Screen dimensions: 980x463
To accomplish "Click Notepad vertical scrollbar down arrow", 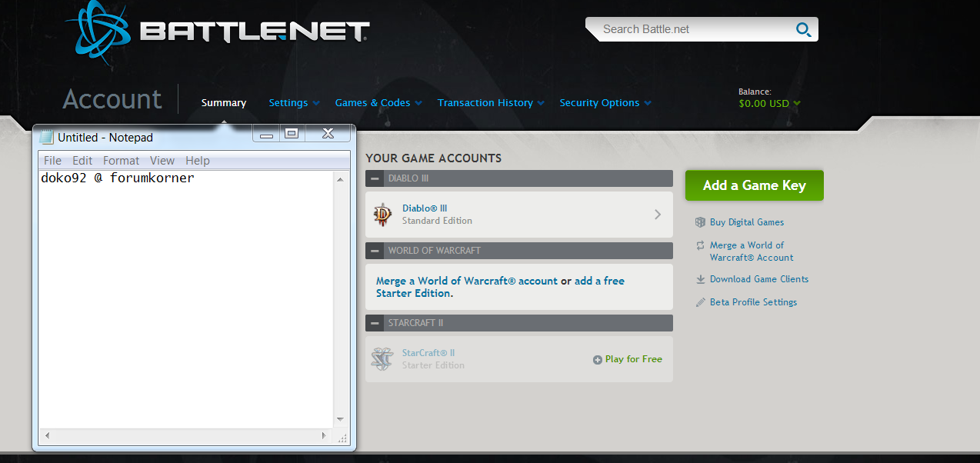I will (340, 420).
